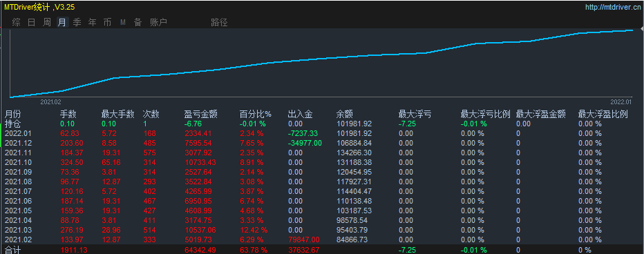Image resolution: width=644 pixels, height=254 pixels.
Task: Open the 日 daily statistics tab
Action: [x=32, y=23]
